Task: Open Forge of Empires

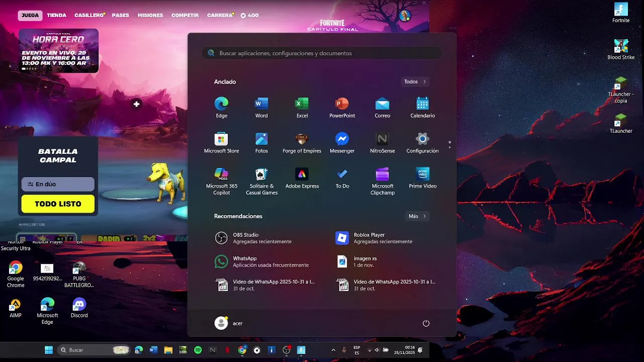Action: (302, 143)
